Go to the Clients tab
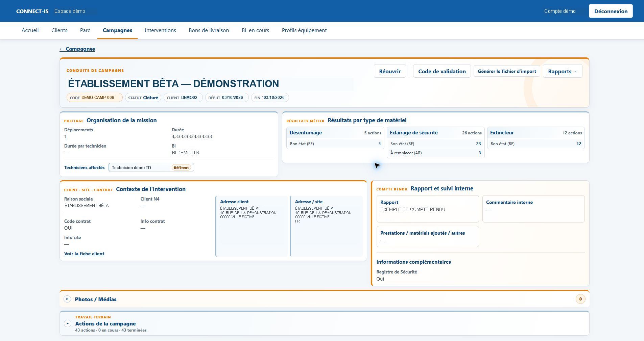The image size is (644, 341). pyautogui.click(x=59, y=30)
